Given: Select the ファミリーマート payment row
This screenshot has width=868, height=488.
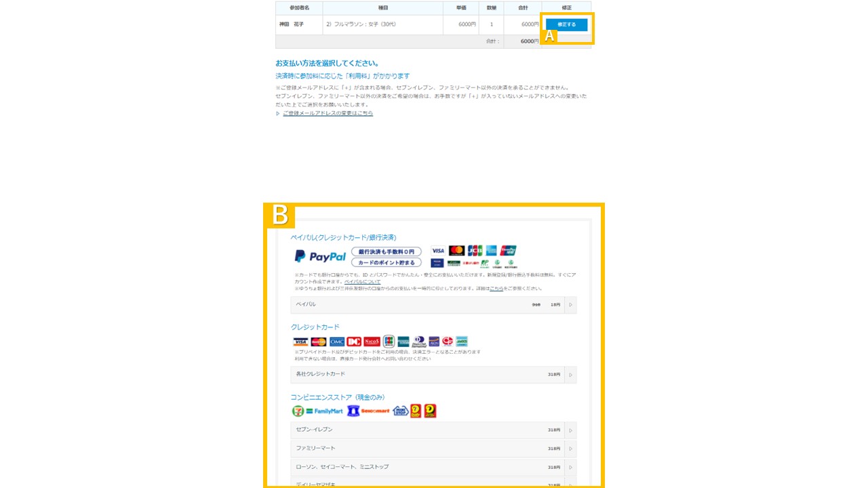Looking at the screenshot, I should pos(433,449).
